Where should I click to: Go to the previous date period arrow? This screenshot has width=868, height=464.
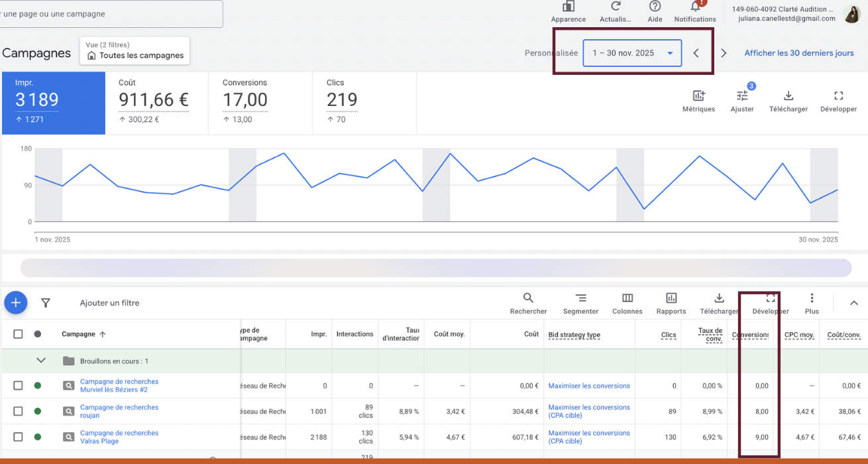[x=696, y=53]
